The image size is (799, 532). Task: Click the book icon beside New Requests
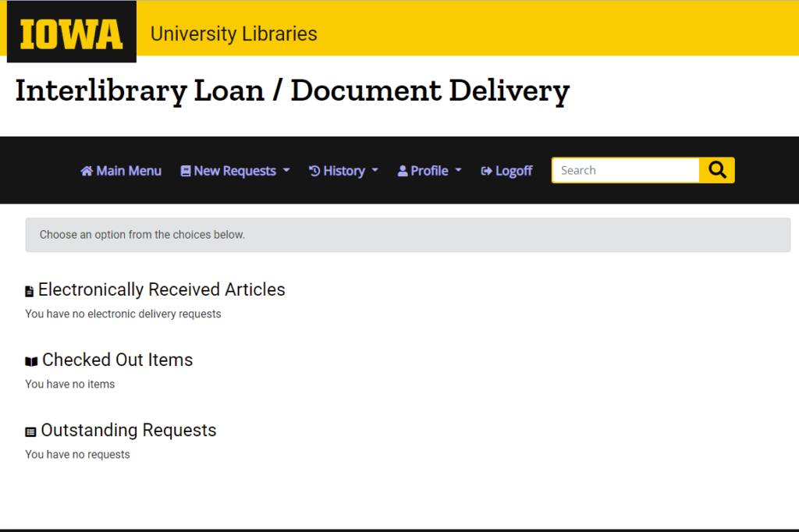[x=186, y=171]
